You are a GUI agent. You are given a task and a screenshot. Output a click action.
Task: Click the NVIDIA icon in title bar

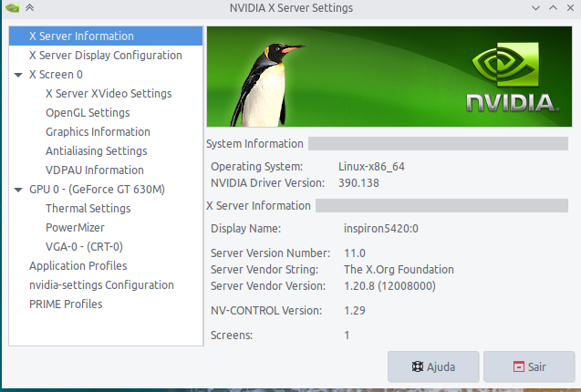click(12, 8)
